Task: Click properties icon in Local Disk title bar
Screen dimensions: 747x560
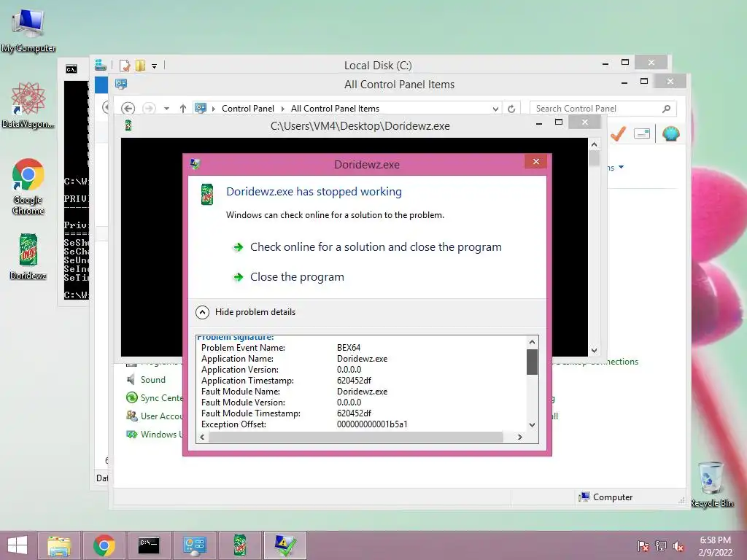Action: [x=125, y=65]
